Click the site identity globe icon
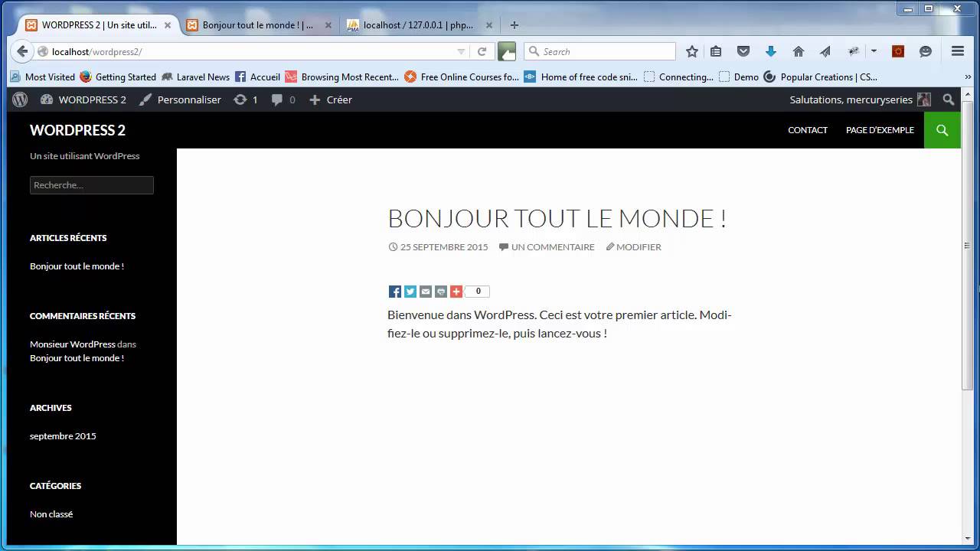The image size is (980, 551). [43, 52]
